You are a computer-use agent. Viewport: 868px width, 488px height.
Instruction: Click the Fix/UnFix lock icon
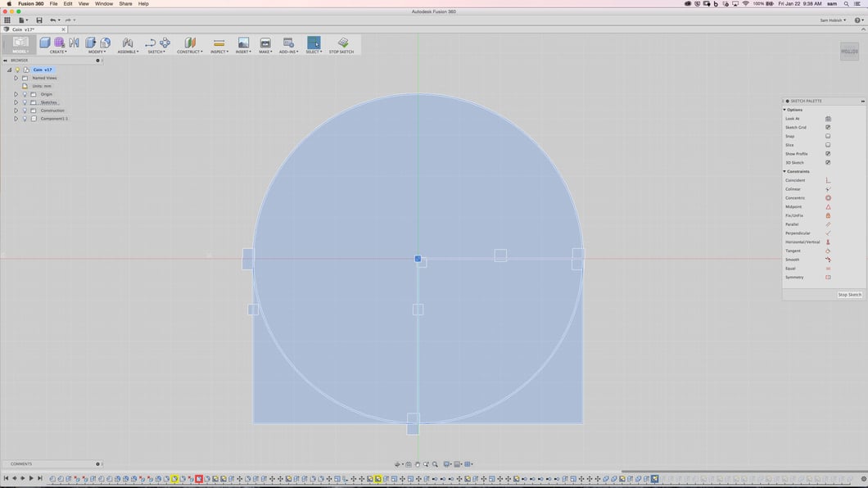828,215
